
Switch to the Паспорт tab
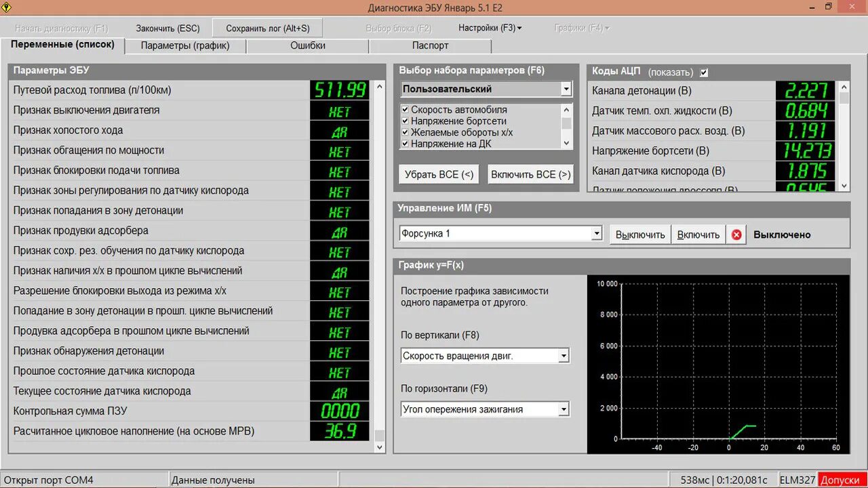point(430,46)
